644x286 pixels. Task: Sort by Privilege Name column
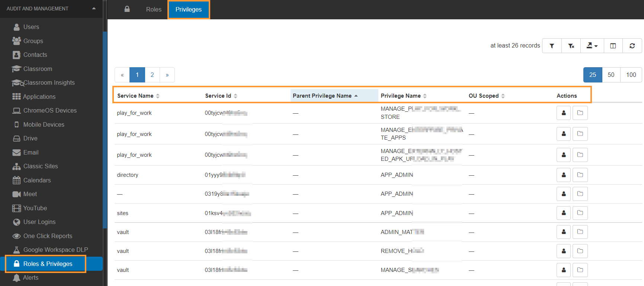pyautogui.click(x=404, y=96)
